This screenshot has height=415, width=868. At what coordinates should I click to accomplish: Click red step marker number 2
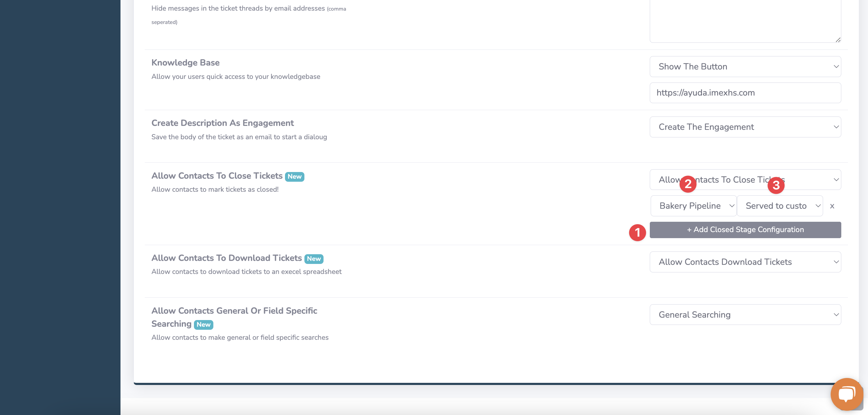coord(688,184)
